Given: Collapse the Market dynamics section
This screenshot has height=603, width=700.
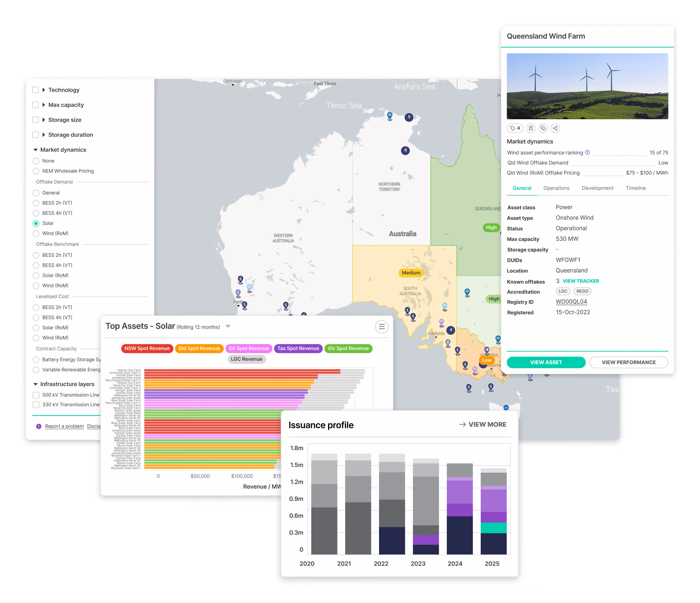Looking at the screenshot, I should (36, 150).
